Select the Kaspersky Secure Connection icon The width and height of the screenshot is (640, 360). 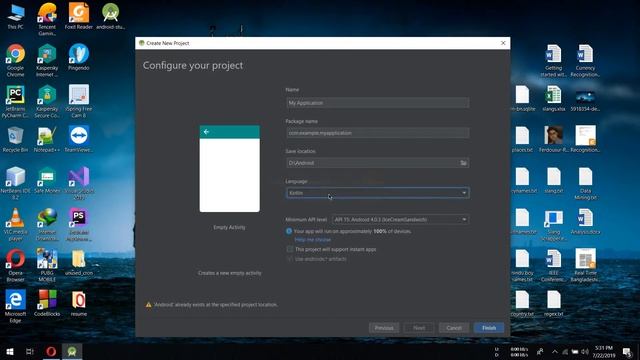coord(47,102)
